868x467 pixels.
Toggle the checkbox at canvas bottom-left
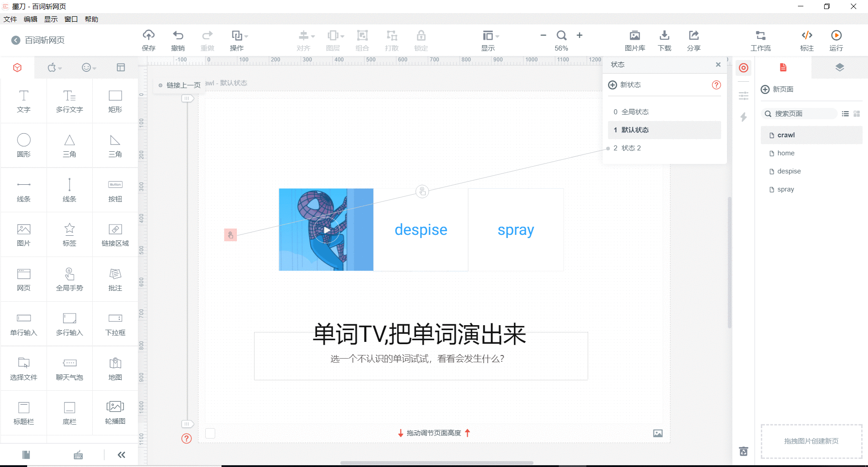click(x=210, y=433)
